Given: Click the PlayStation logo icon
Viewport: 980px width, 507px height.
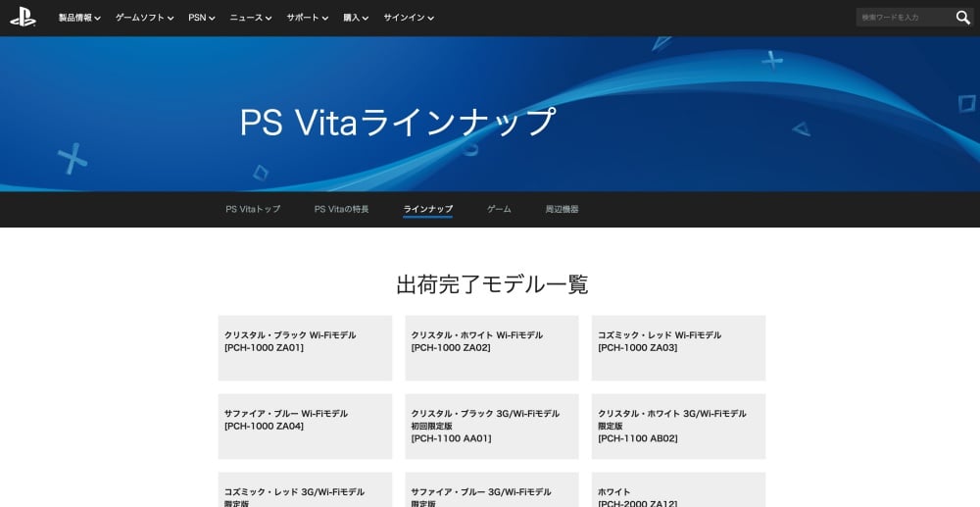Looking at the screenshot, I should pyautogui.click(x=23, y=17).
